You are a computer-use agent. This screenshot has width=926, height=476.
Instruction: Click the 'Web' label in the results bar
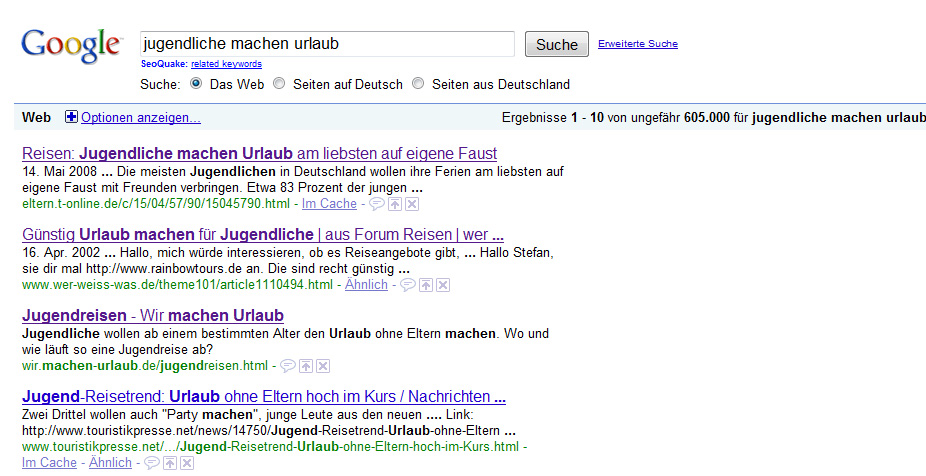coord(37,118)
